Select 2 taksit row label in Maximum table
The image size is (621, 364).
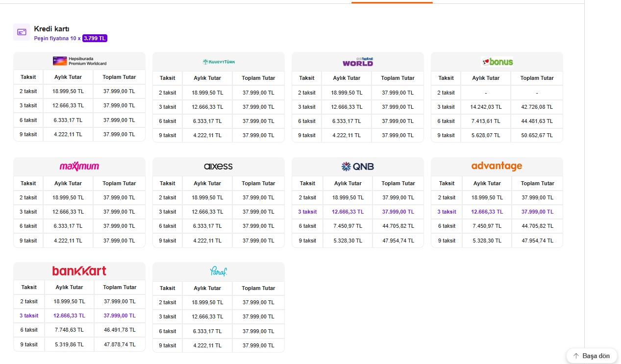pyautogui.click(x=28, y=197)
